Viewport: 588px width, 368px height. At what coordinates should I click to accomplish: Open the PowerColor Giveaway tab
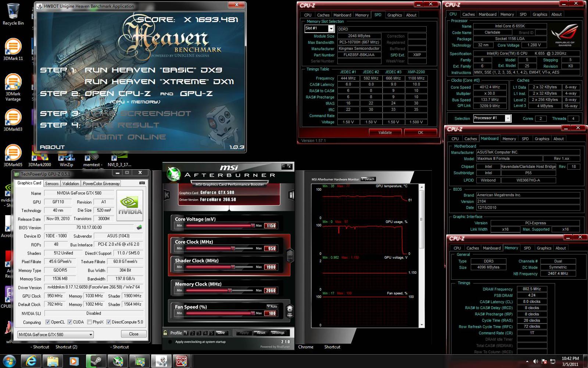(x=101, y=183)
